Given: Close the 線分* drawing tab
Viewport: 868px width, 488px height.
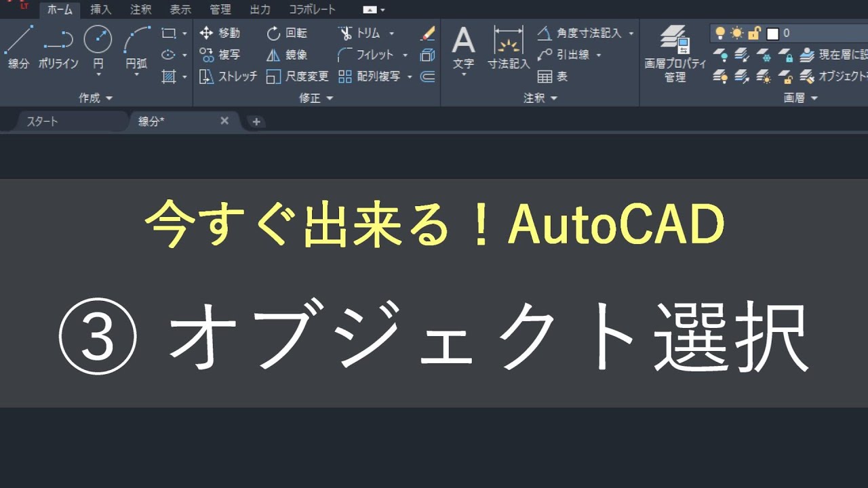Looking at the screenshot, I should tap(224, 121).
